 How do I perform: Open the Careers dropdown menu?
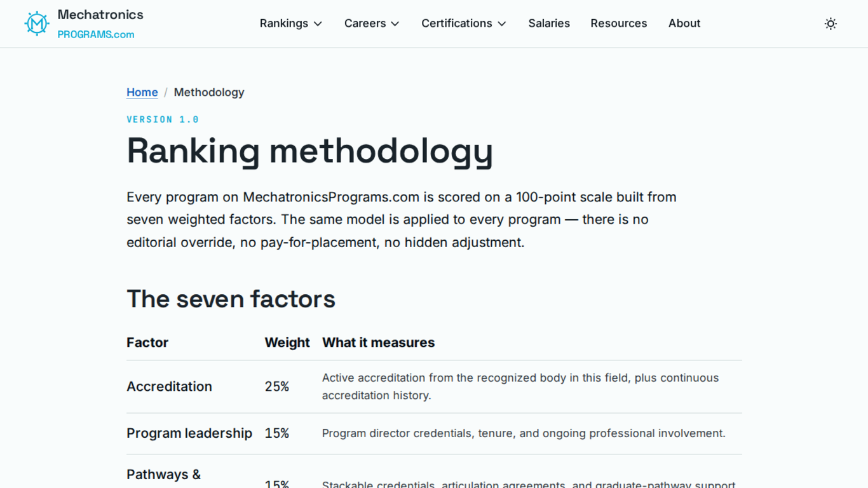coord(372,24)
